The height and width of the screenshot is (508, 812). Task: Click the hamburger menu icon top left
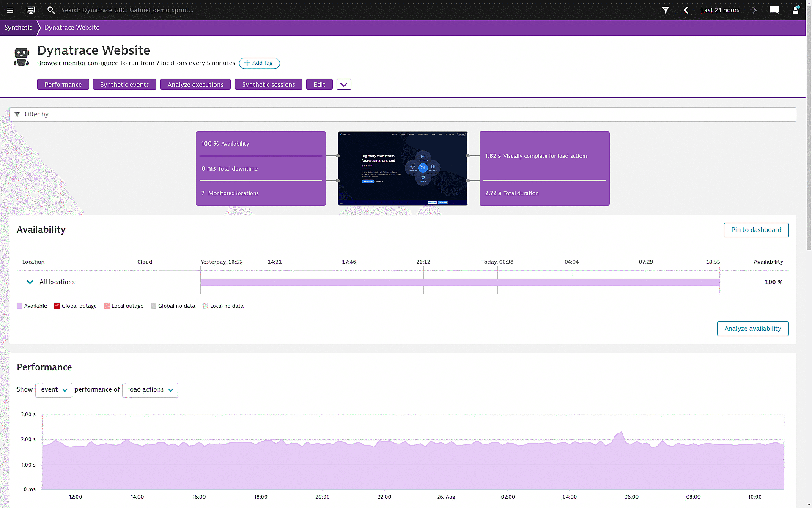10,10
